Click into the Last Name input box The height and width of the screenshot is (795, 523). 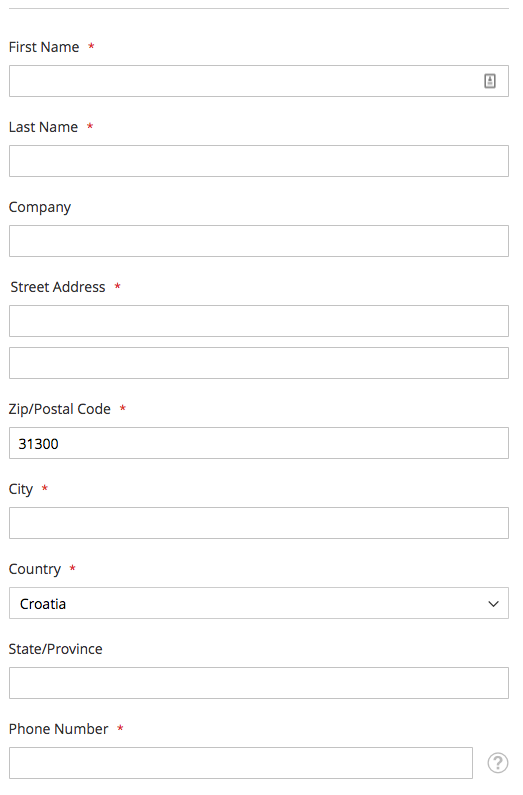coord(258,161)
